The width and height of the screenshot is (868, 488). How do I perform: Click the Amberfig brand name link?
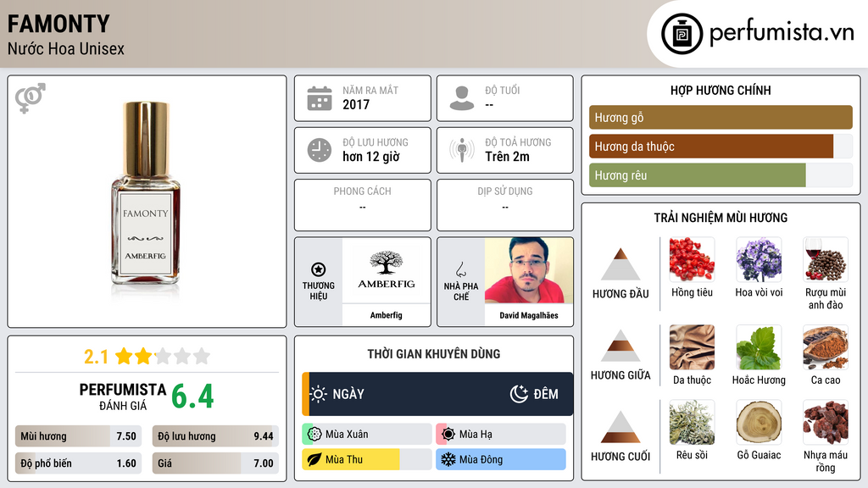pyautogui.click(x=387, y=315)
